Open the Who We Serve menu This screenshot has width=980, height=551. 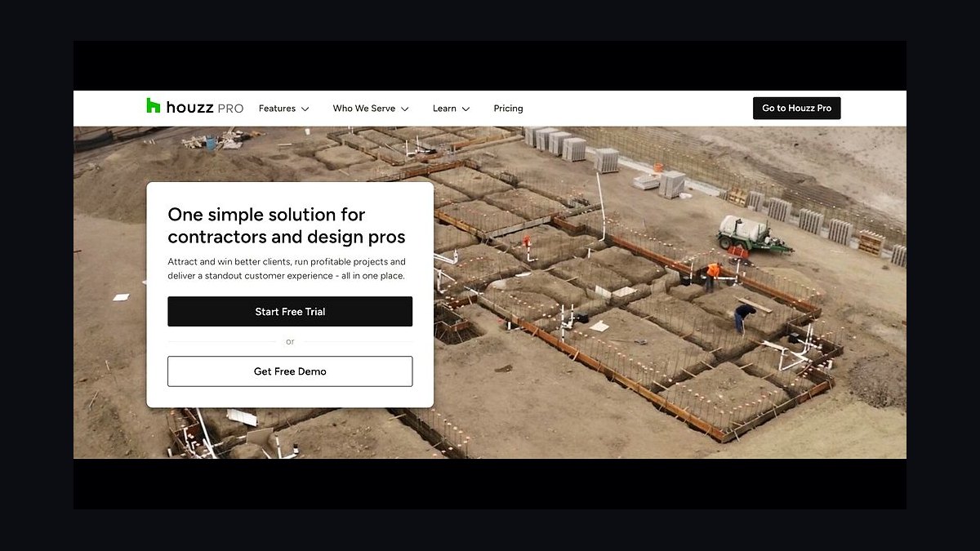(x=363, y=109)
